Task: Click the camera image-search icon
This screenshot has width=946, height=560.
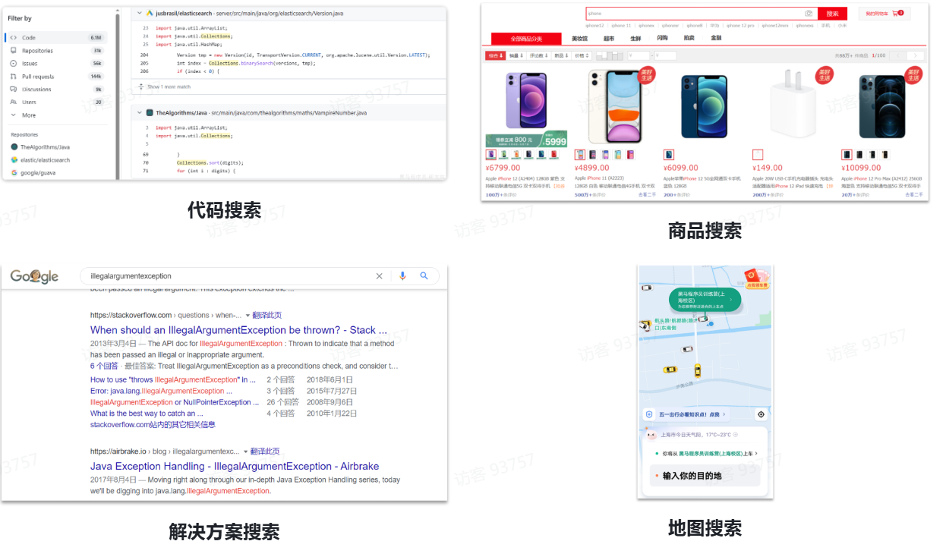Action: point(809,14)
